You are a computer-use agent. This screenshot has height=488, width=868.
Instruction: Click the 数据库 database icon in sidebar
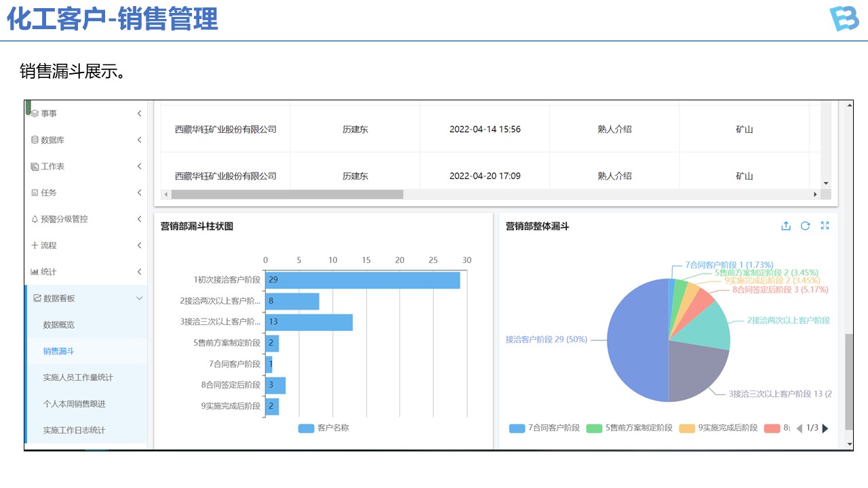(35, 140)
